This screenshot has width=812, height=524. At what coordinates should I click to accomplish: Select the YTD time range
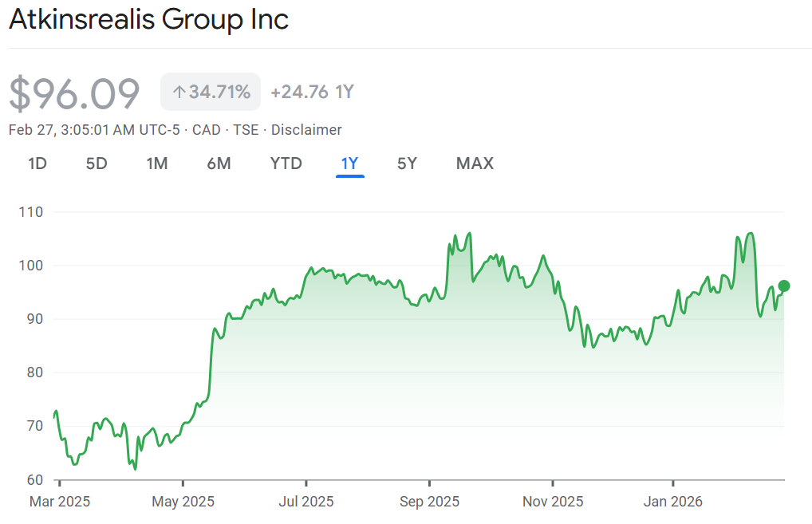coord(286,164)
